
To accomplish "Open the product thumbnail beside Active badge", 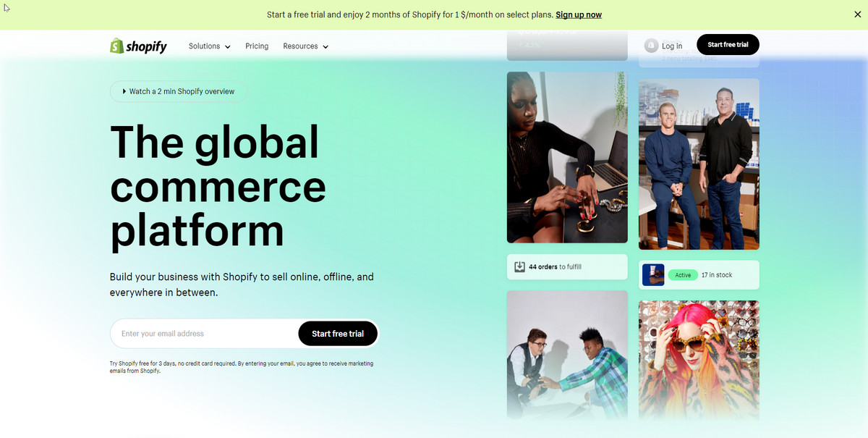I will [653, 275].
